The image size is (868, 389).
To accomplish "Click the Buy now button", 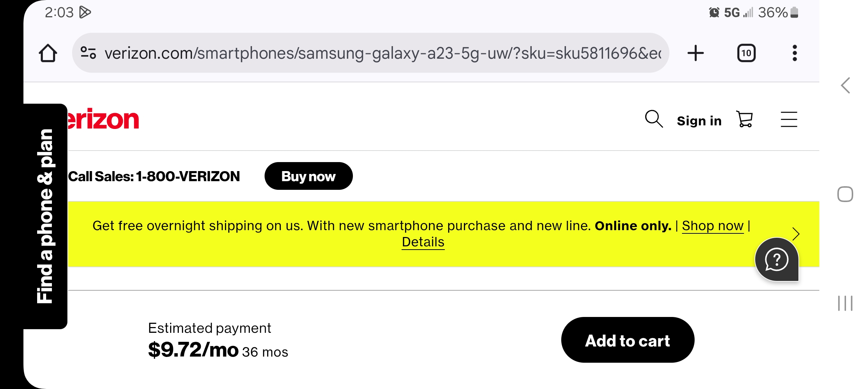I will click(309, 176).
